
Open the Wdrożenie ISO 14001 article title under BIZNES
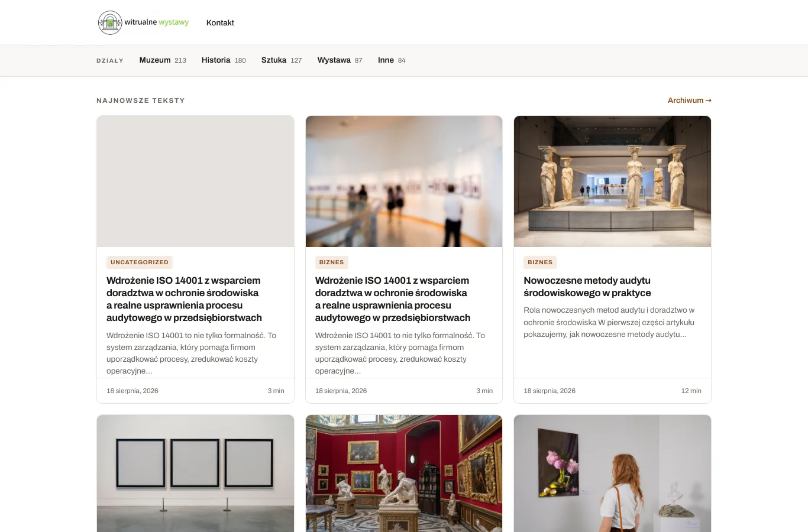point(393,299)
